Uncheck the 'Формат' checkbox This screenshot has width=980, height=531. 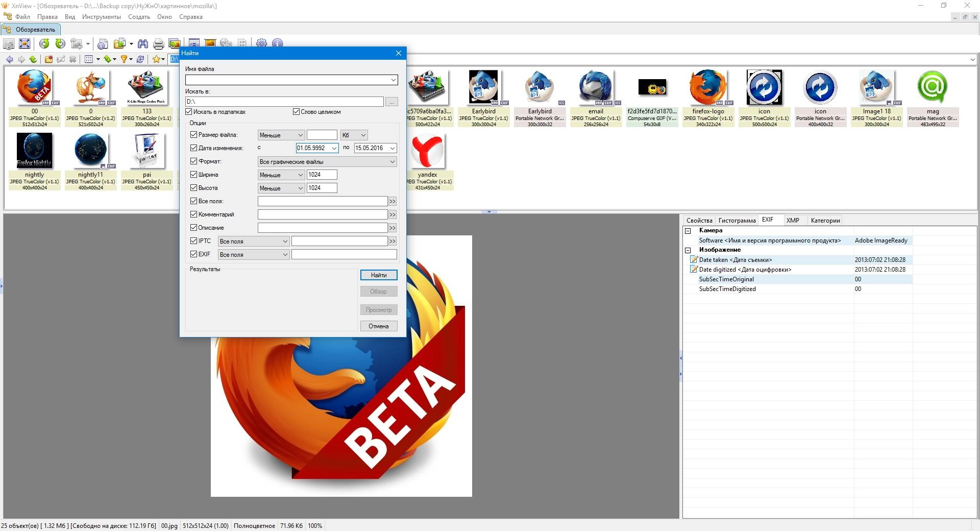(x=193, y=161)
